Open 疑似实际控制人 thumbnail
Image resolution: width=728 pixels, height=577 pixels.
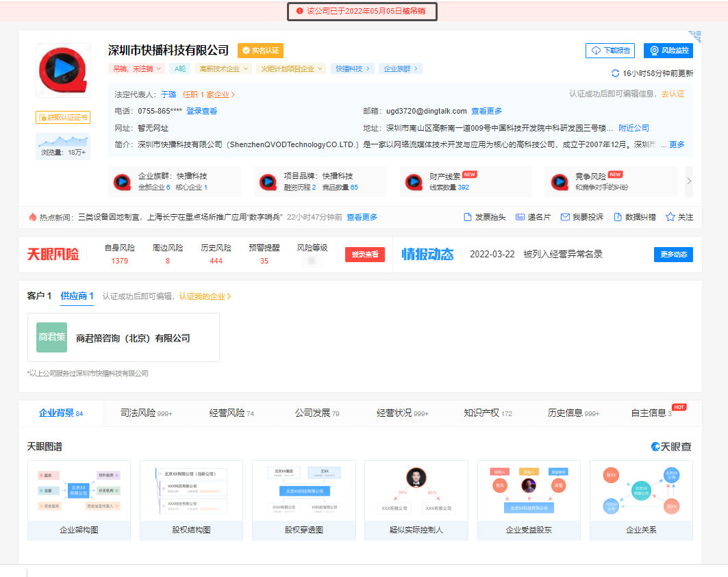coord(416,500)
